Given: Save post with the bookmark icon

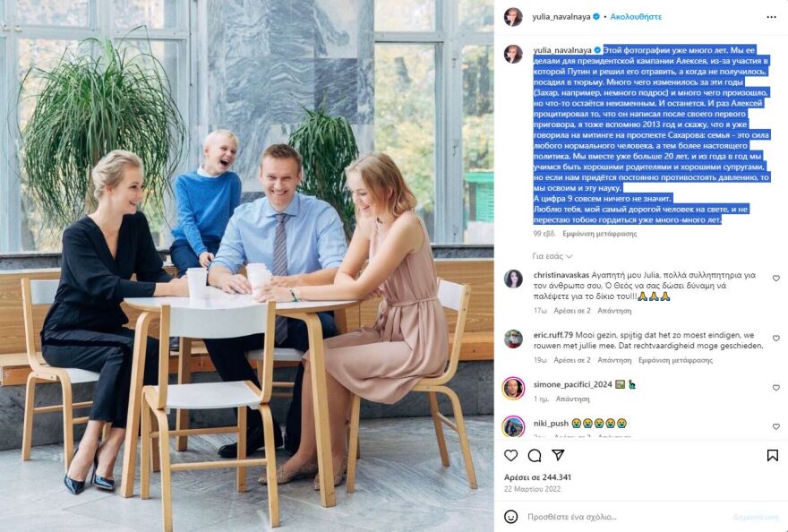Looking at the screenshot, I should pos(773,456).
